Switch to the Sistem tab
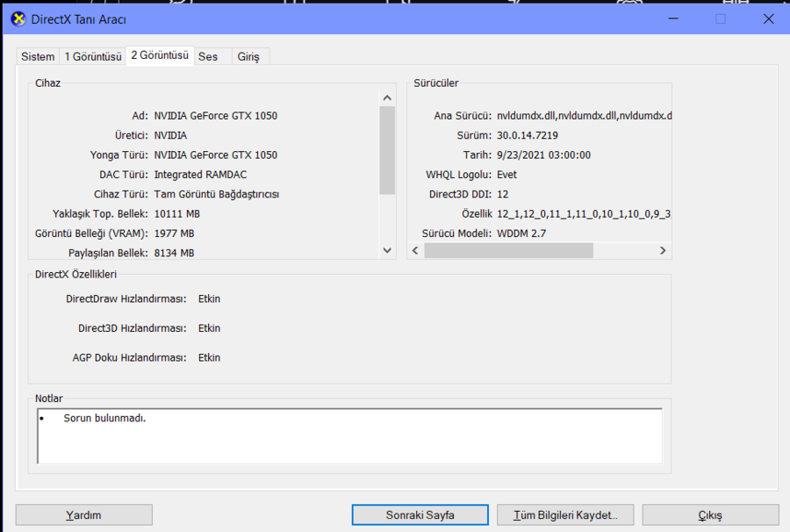 coord(38,56)
